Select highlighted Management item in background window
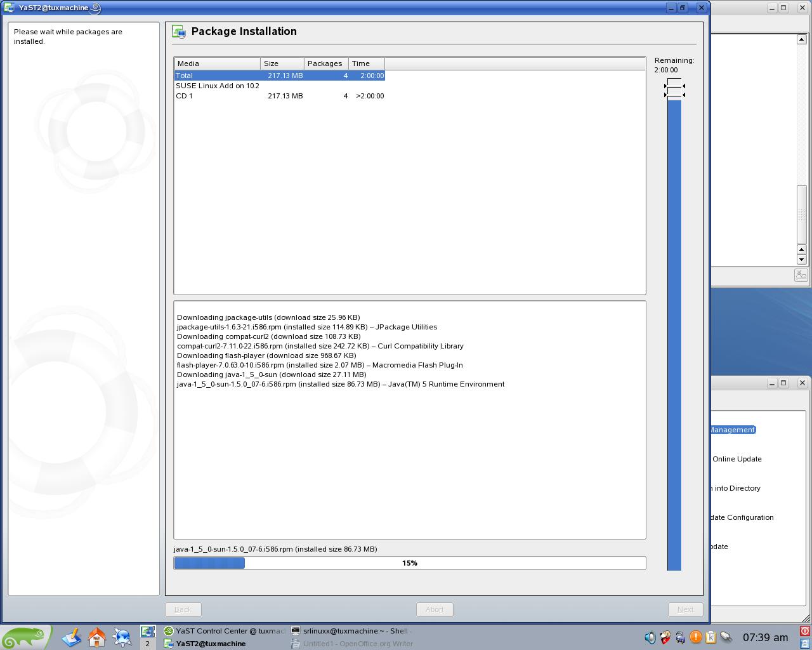Screen dimensions: 812x650 pos(733,430)
